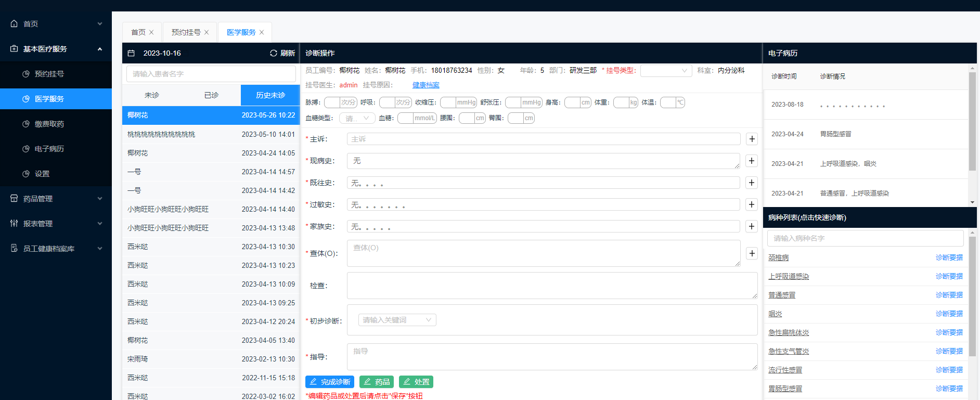Click the 电子病历 sidebar pie icon
Viewport: 980px width, 400px height.
[26, 149]
